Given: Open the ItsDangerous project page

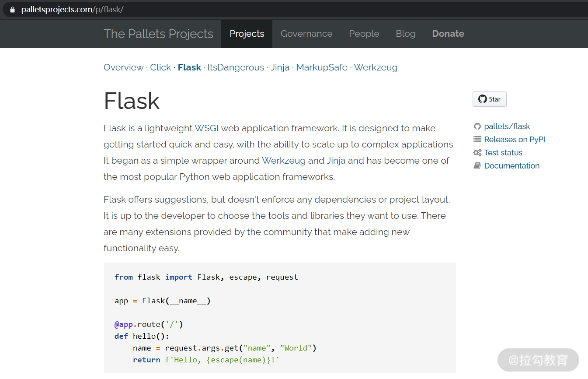Looking at the screenshot, I should tap(236, 67).
